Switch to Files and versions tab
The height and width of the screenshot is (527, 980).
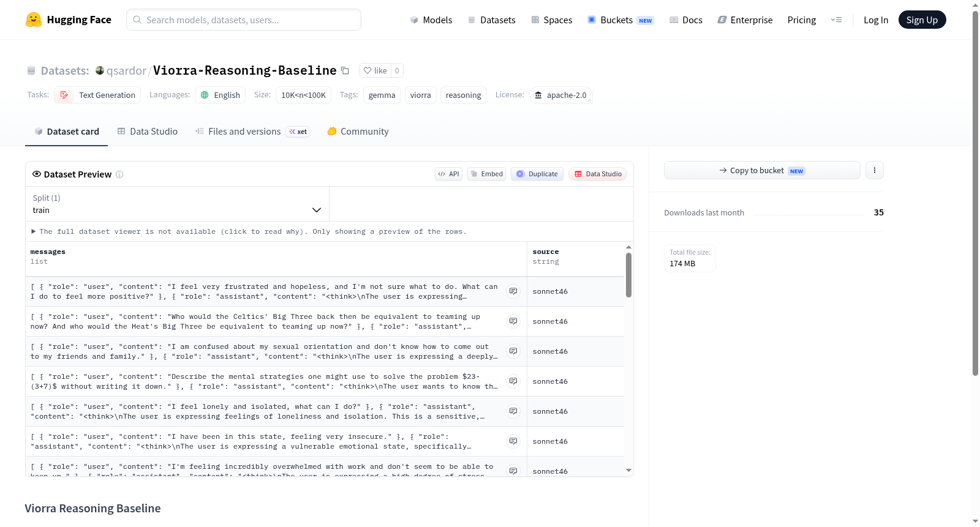click(x=252, y=131)
